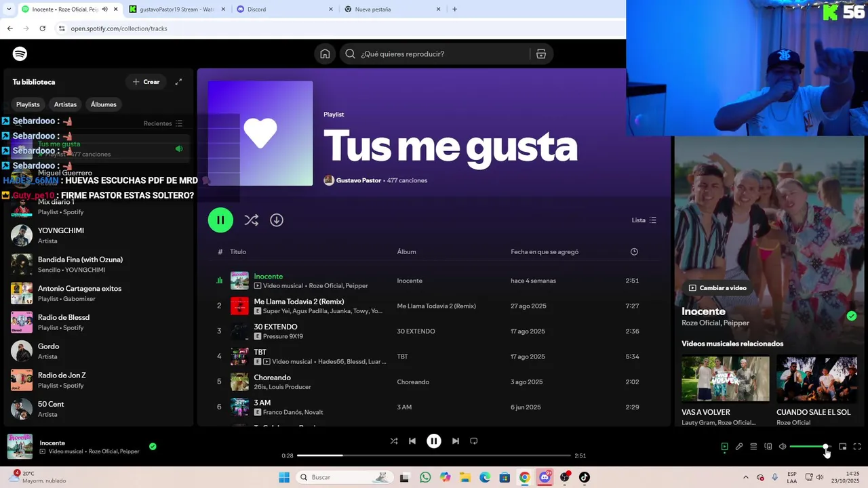Click the Crear button in library
The width and height of the screenshot is (868, 488).
click(x=146, y=82)
